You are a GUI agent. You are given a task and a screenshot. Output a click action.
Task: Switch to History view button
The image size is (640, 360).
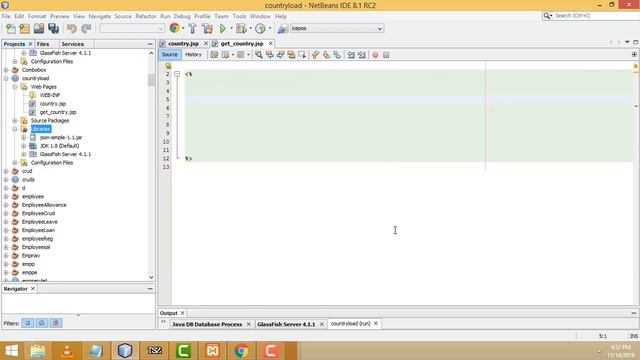(193, 54)
